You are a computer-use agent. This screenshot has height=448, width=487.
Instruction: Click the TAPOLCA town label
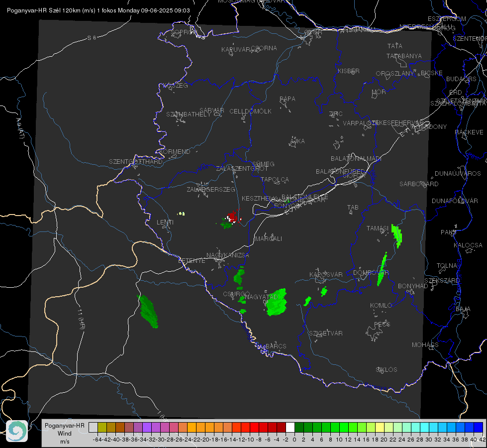pyautogui.click(x=275, y=180)
